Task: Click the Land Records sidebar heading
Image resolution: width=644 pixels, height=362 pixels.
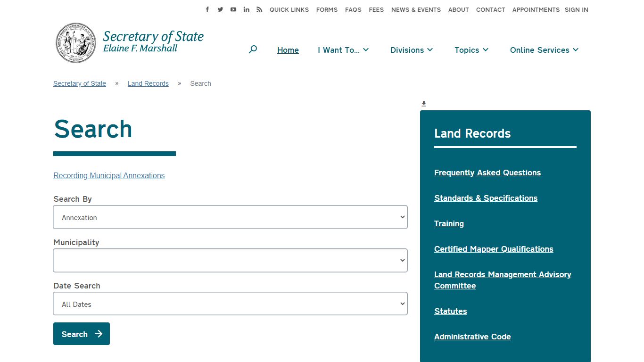Action: click(472, 133)
